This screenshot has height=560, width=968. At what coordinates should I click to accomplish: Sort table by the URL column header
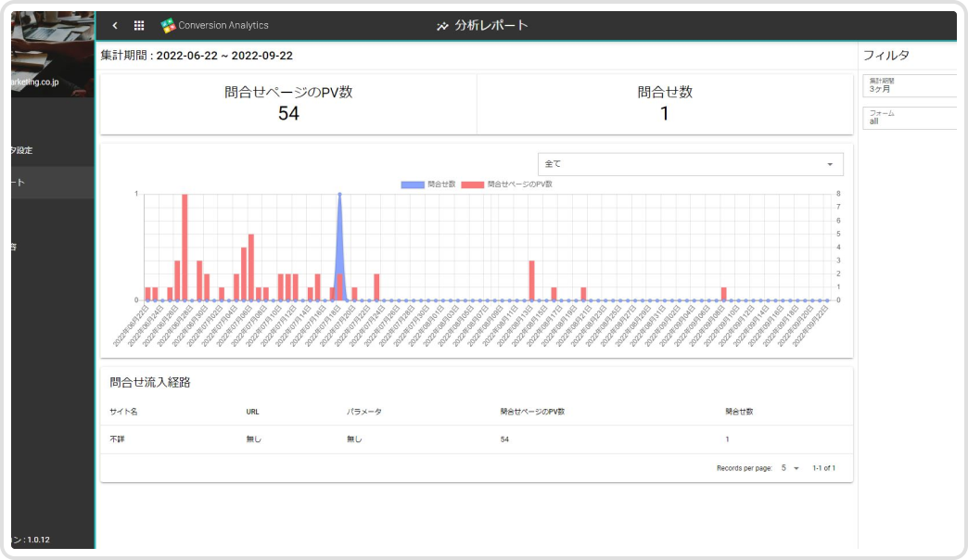tap(252, 411)
